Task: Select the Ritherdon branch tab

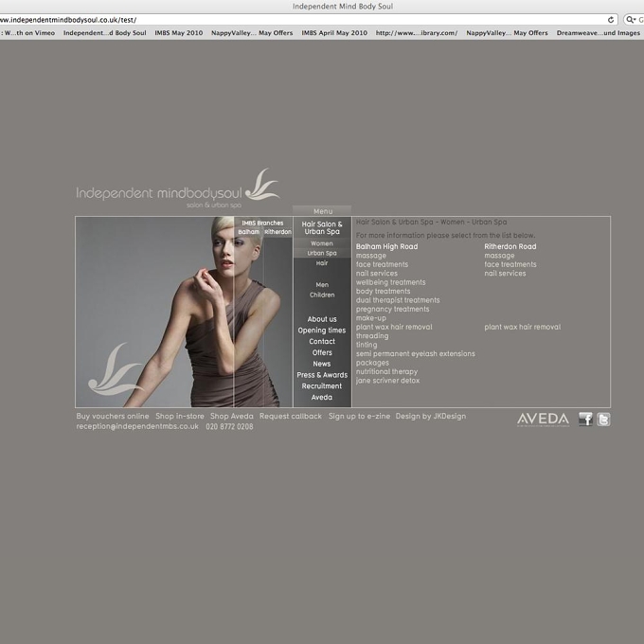Action: pos(277,232)
